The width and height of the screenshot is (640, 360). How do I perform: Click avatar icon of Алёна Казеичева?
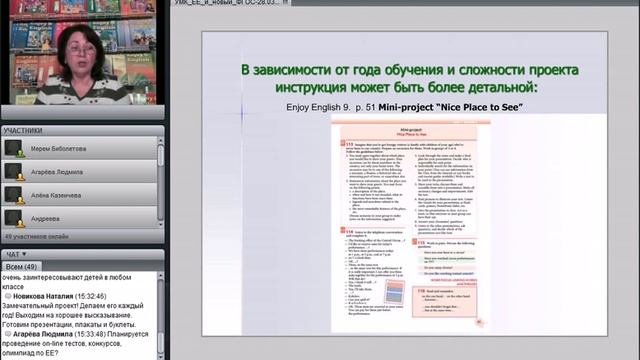14,195
